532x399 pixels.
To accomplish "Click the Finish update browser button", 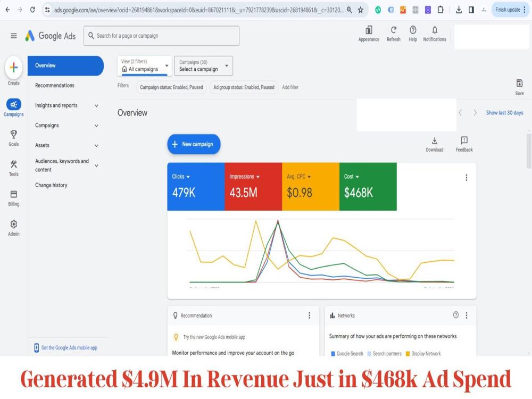I will tap(510, 10).
